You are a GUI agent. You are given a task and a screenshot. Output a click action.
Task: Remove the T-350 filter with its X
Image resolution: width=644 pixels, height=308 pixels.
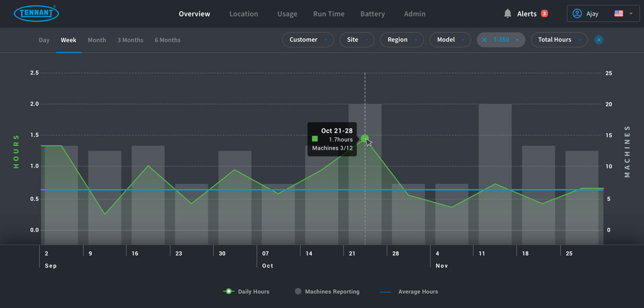point(484,40)
